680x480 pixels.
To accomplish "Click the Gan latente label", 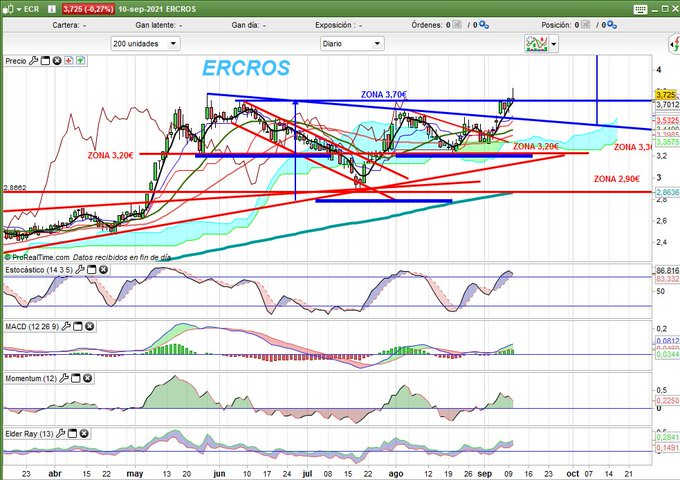I will [x=155, y=25].
